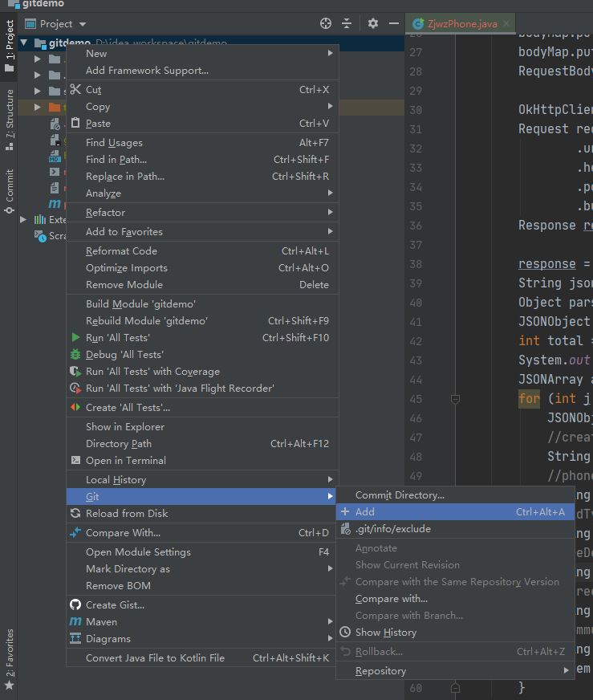Choose Remove BOM
The width and height of the screenshot is (593, 700).
202,586
